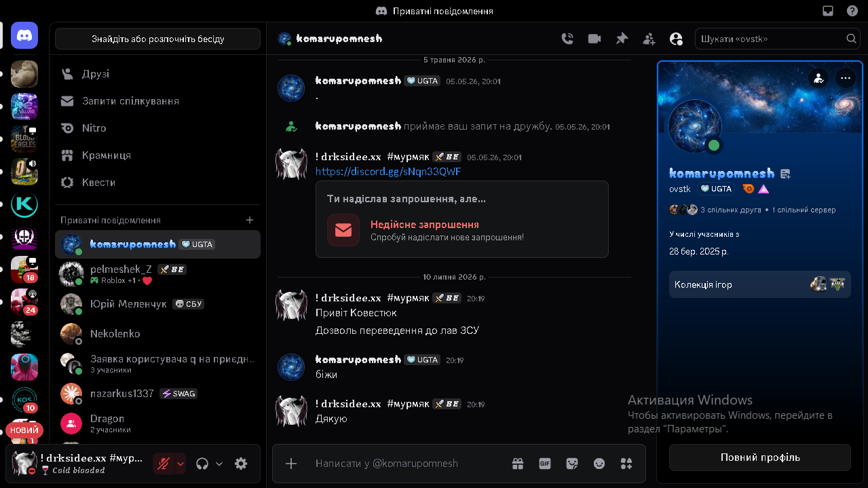Click komarupomnesh avatar in profile panel

[x=695, y=126]
